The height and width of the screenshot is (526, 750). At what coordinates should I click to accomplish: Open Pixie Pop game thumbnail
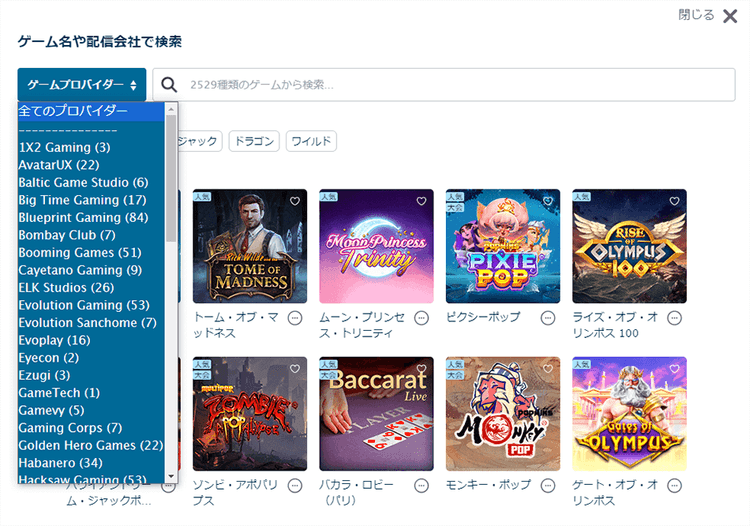coord(503,246)
